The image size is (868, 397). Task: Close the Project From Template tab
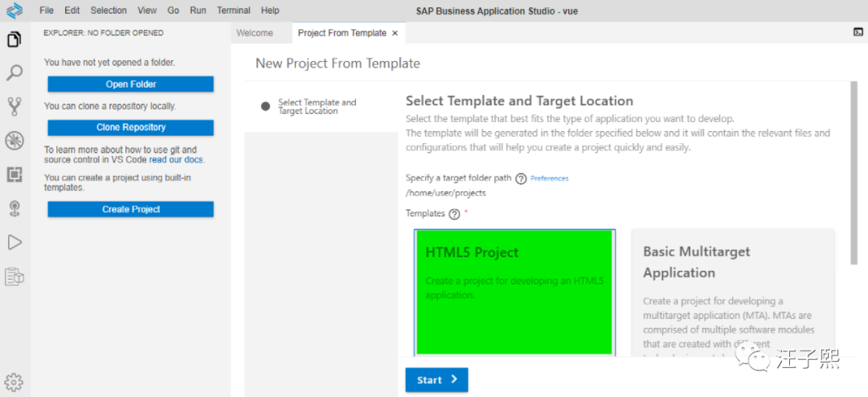tap(395, 33)
